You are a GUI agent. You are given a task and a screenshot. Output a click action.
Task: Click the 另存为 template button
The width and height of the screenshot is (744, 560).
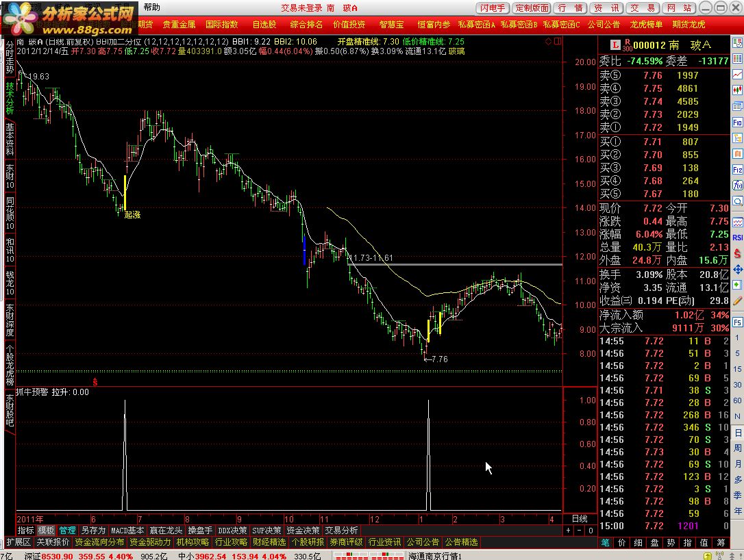click(93, 530)
